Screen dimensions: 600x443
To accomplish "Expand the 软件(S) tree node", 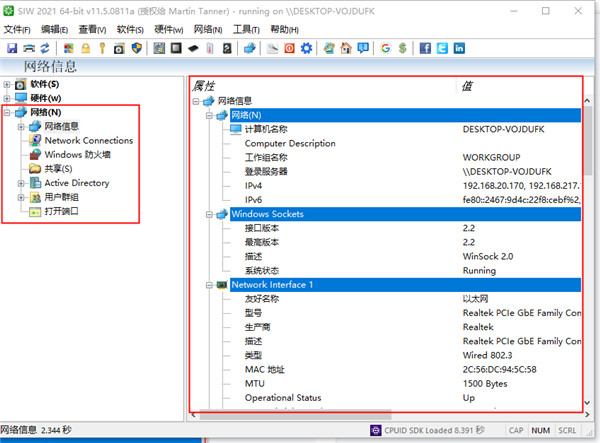I will coord(8,84).
